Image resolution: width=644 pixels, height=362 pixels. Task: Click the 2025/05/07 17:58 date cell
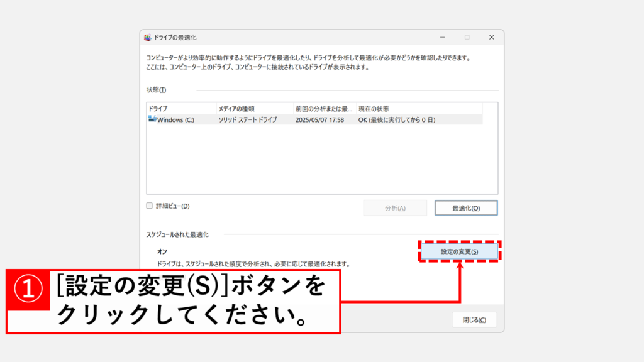pos(319,120)
